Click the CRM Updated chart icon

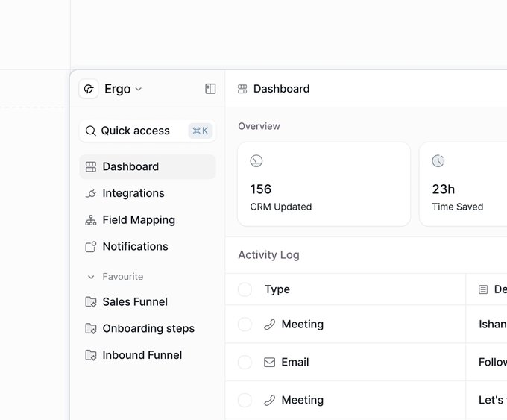256,161
